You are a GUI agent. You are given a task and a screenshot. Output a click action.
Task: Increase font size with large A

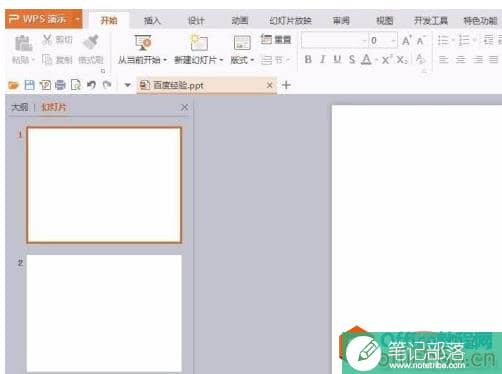click(406, 41)
